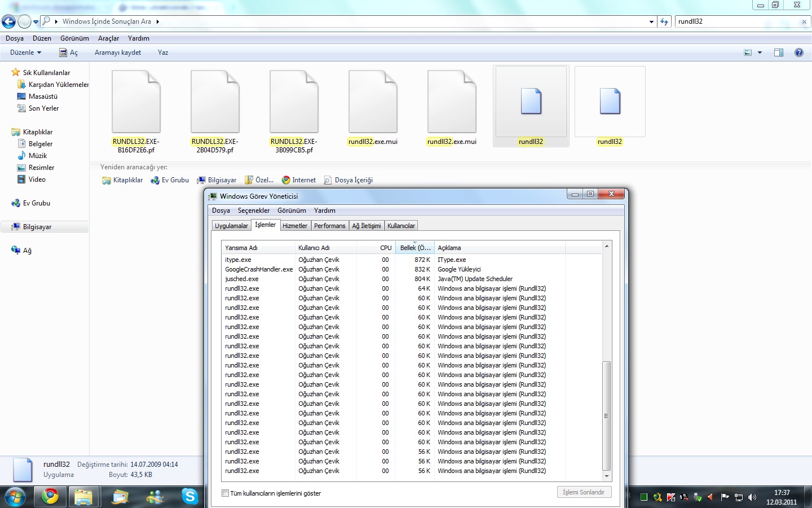
Task: Open the recent pages dropdown arrow
Action: pyautogui.click(x=36, y=22)
